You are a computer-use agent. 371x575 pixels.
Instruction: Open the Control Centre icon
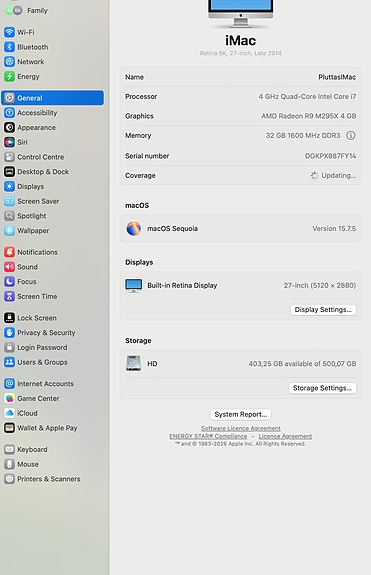(x=10, y=157)
